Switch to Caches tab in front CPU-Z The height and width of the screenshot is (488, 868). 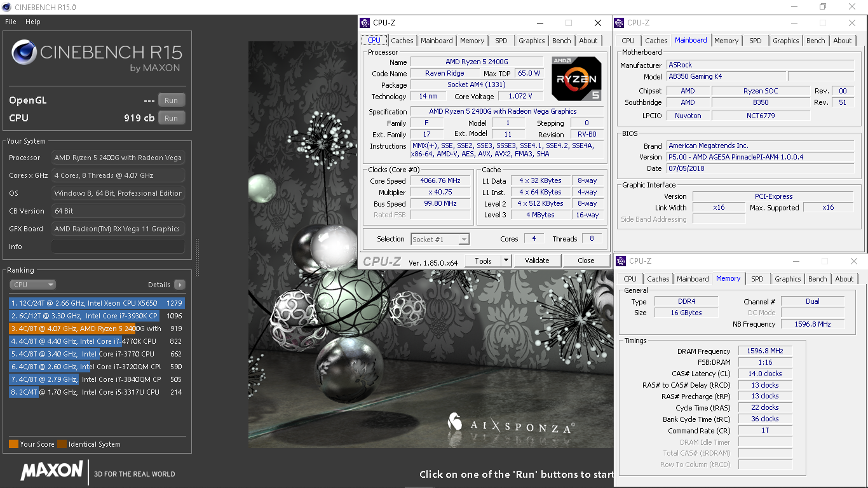(402, 41)
